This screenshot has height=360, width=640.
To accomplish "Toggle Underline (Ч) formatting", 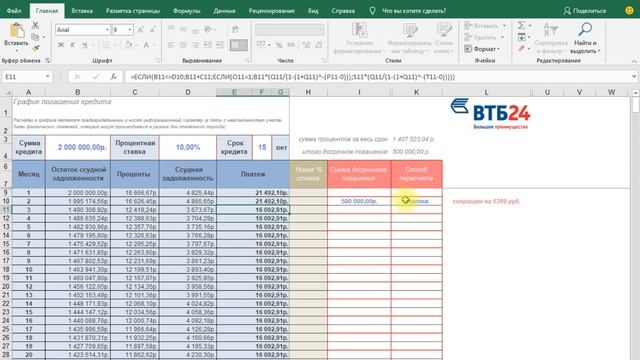I will pyautogui.click(x=84, y=45).
